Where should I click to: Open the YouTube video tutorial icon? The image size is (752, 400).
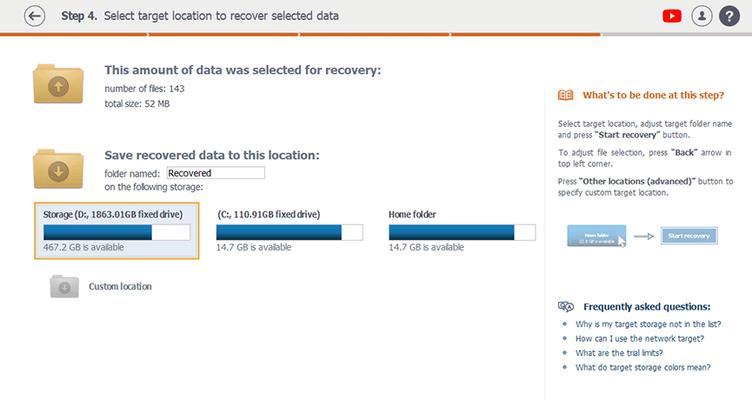click(672, 16)
